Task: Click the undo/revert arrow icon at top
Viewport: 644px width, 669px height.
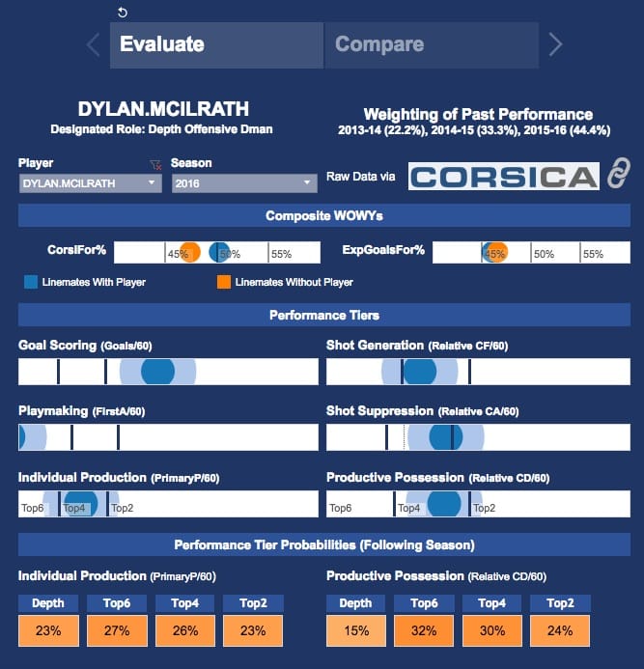Action: [122, 13]
